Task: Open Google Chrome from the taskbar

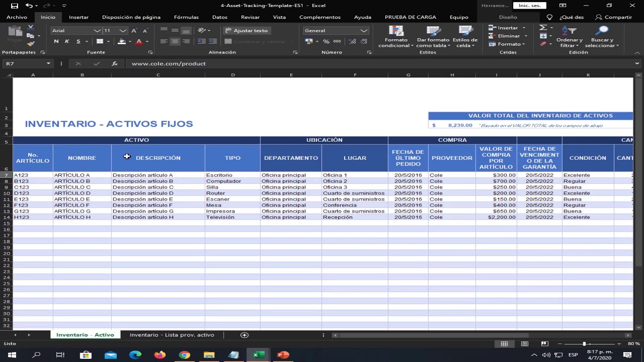Action: (x=184, y=355)
